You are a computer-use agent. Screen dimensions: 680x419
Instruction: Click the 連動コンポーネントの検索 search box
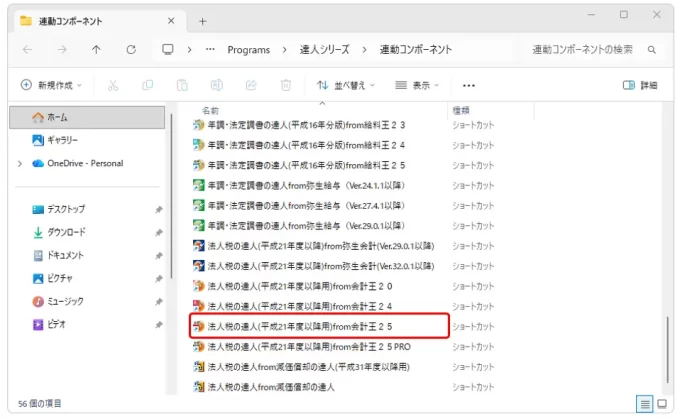[x=590, y=49]
